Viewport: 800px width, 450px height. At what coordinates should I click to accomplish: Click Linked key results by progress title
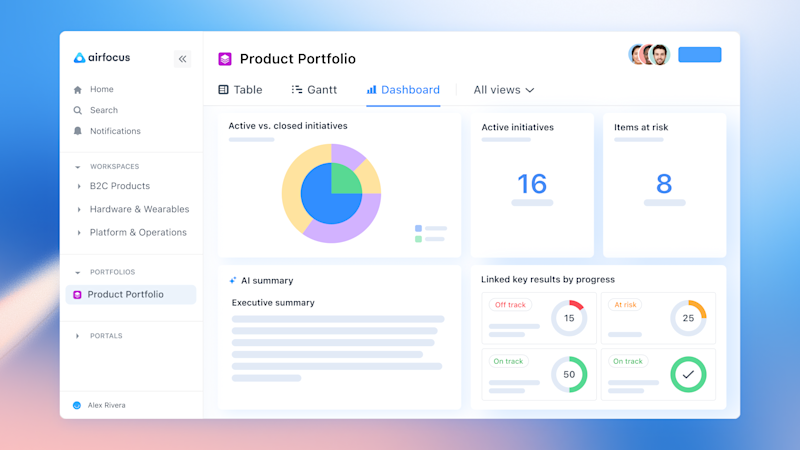pos(548,280)
